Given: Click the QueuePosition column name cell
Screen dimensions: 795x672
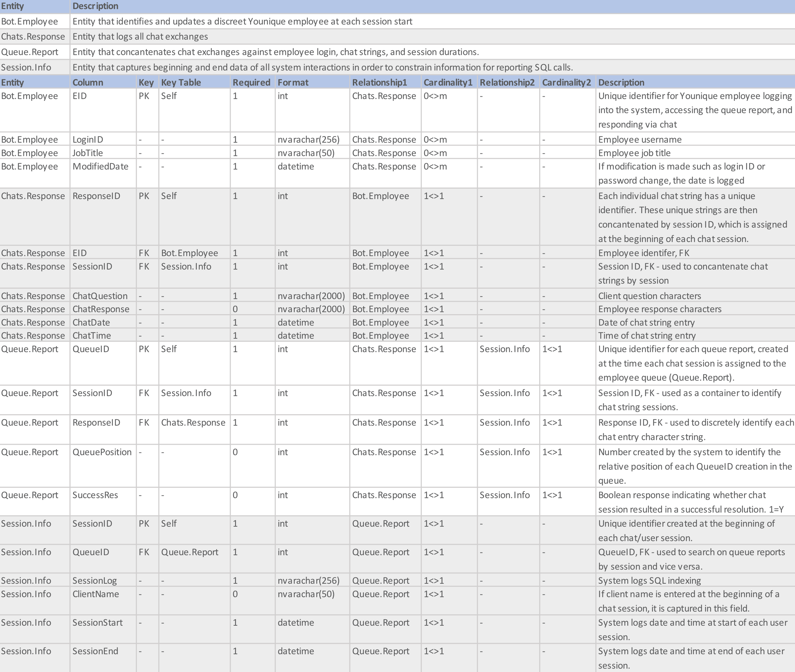Looking at the screenshot, I should pos(103,466).
